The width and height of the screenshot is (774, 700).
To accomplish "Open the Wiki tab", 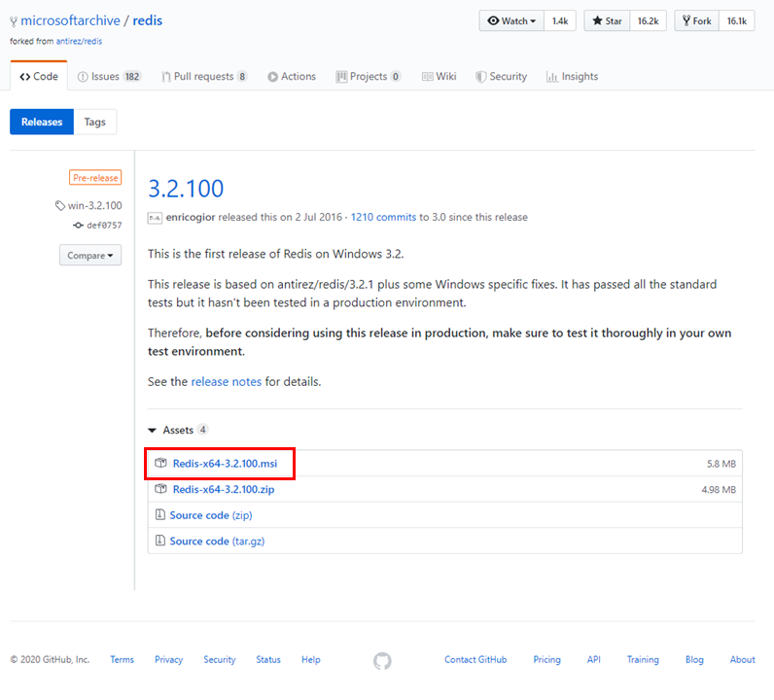I will click(x=440, y=77).
